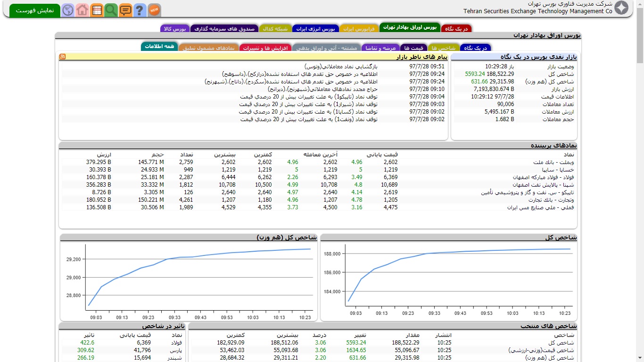
Task: Open the عرضه و تقاضا sub-tab
Action: (380, 48)
